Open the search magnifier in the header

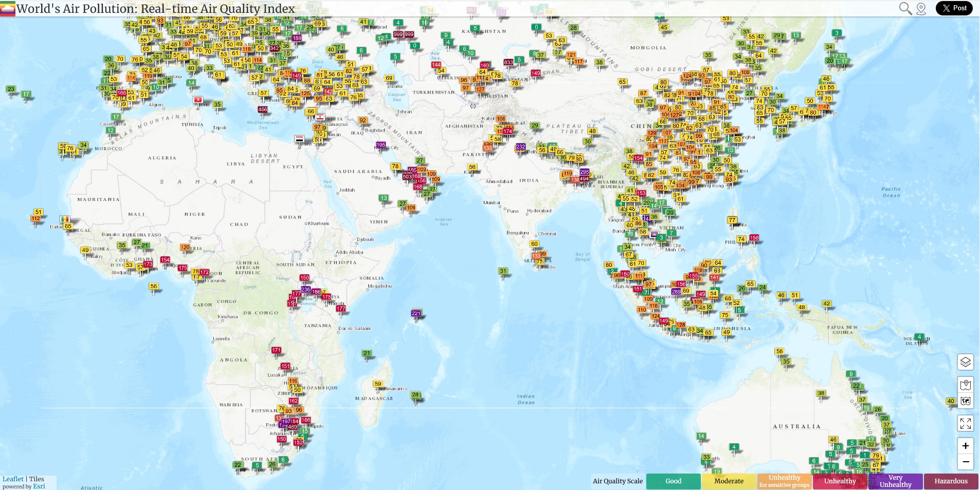click(905, 8)
